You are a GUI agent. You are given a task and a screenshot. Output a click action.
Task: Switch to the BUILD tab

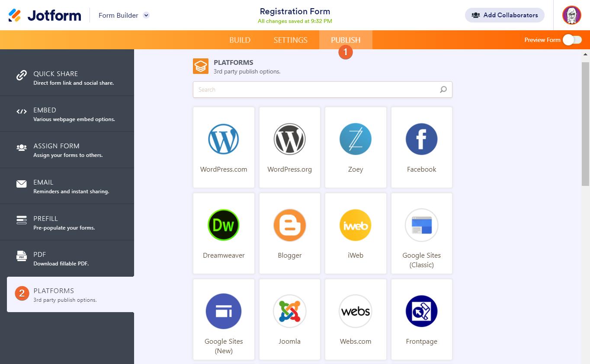(x=240, y=40)
